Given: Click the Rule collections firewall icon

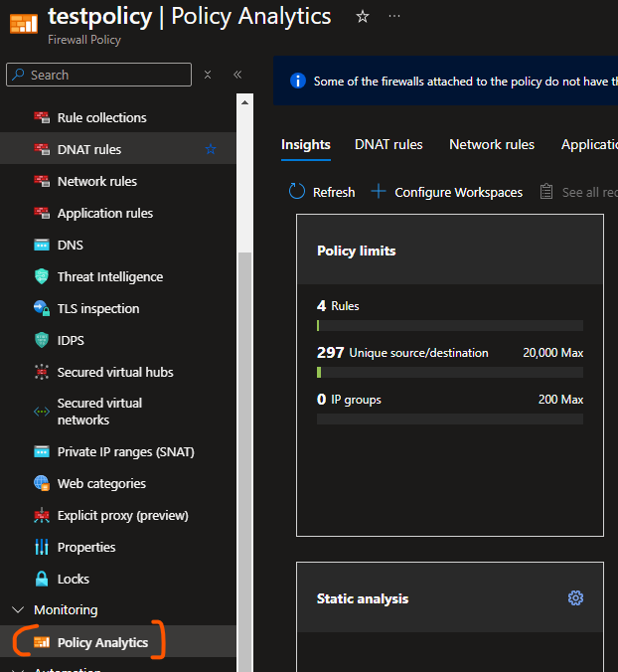Looking at the screenshot, I should (x=42, y=117).
